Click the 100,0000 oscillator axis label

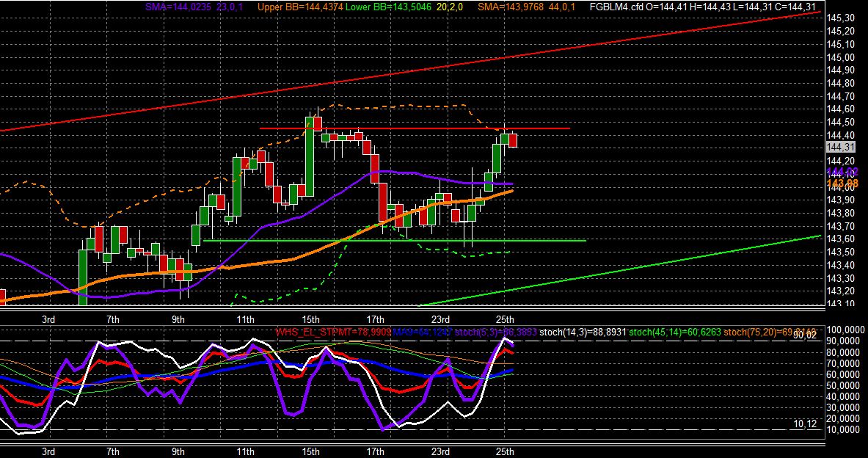click(x=845, y=330)
